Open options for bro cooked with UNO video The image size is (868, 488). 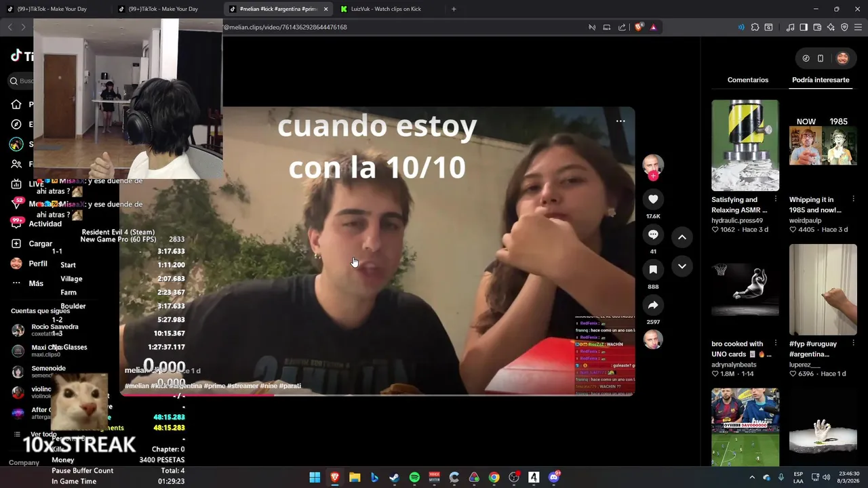776,344
